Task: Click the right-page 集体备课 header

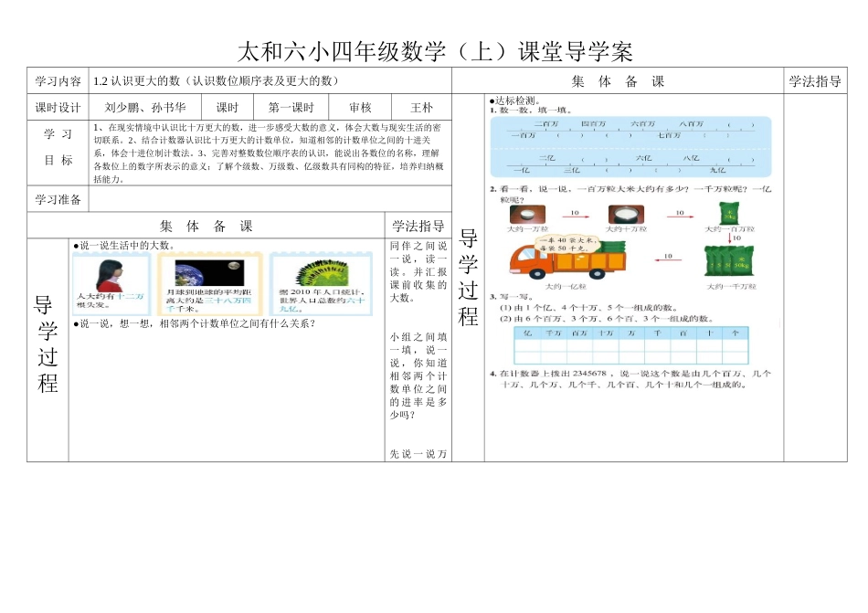Action: click(x=618, y=81)
